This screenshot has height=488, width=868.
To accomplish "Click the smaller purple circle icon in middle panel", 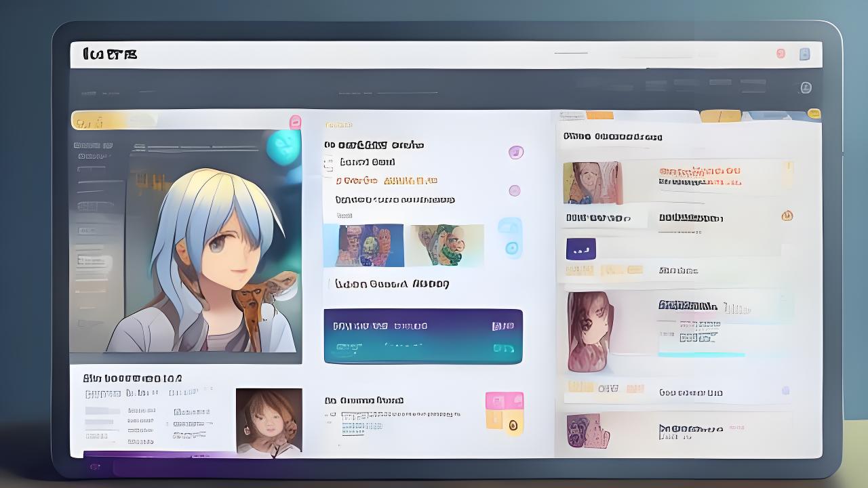I will (515, 190).
